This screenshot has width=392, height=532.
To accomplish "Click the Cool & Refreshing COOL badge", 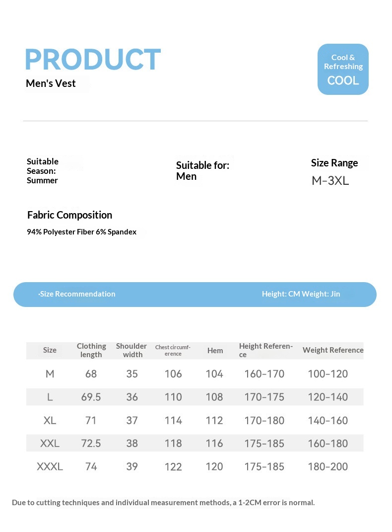I will [343, 69].
